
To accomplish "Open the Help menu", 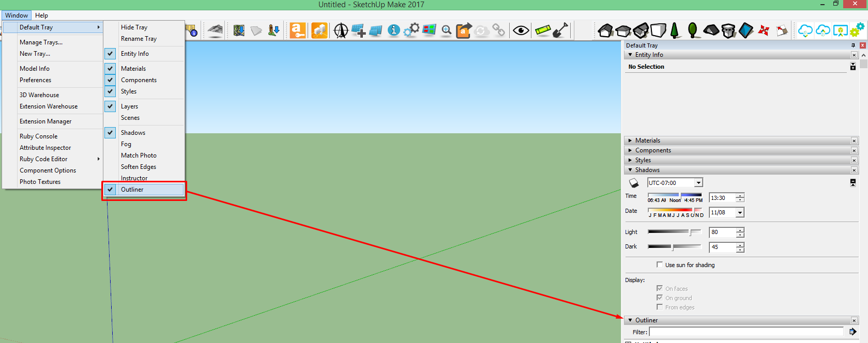I will point(41,15).
